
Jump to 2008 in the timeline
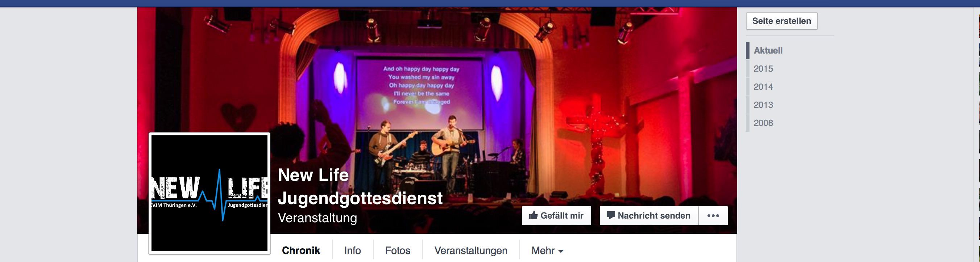tap(763, 123)
